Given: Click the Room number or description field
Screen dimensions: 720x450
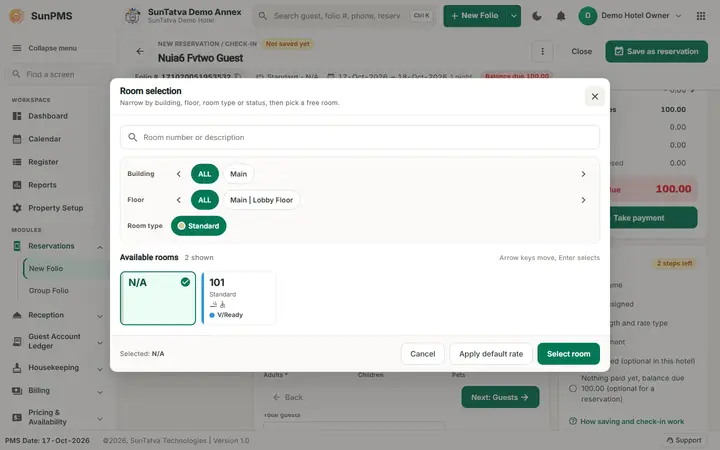Looking at the screenshot, I should [x=360, y=137].
